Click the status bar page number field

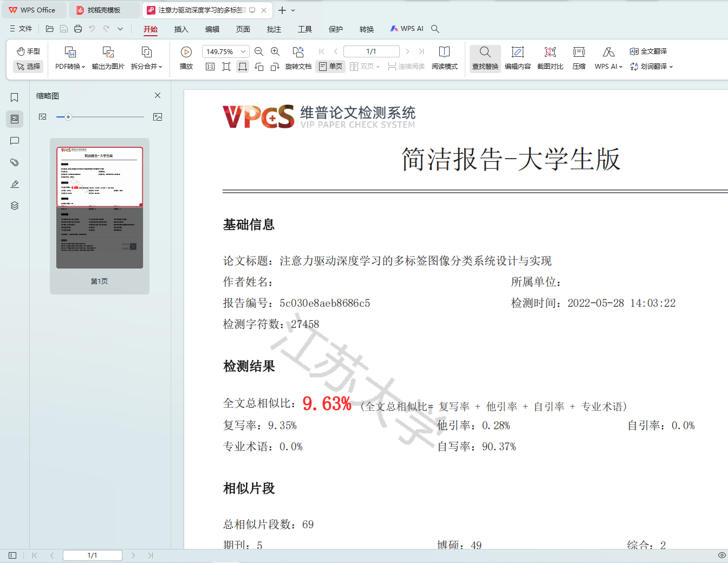tap(93, 555)
